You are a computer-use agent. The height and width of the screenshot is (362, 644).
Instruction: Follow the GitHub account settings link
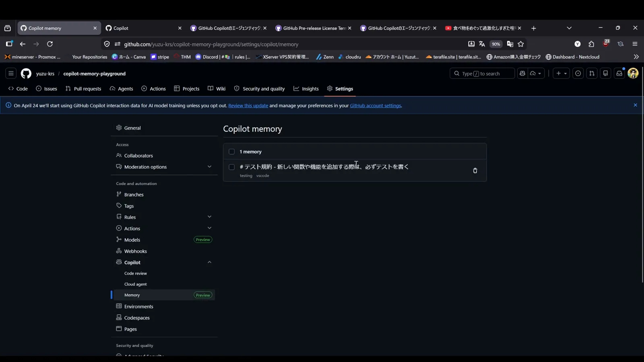(375, 106)
